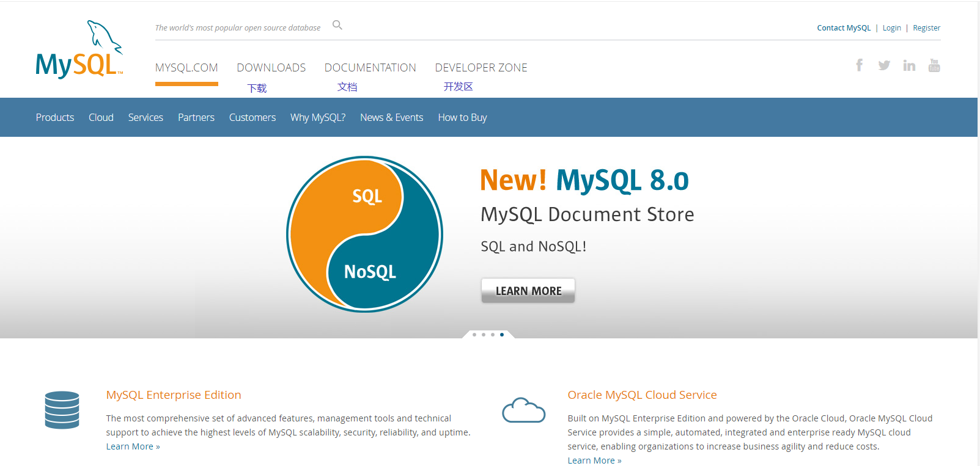Open News & Events menu item

(392, 117)
